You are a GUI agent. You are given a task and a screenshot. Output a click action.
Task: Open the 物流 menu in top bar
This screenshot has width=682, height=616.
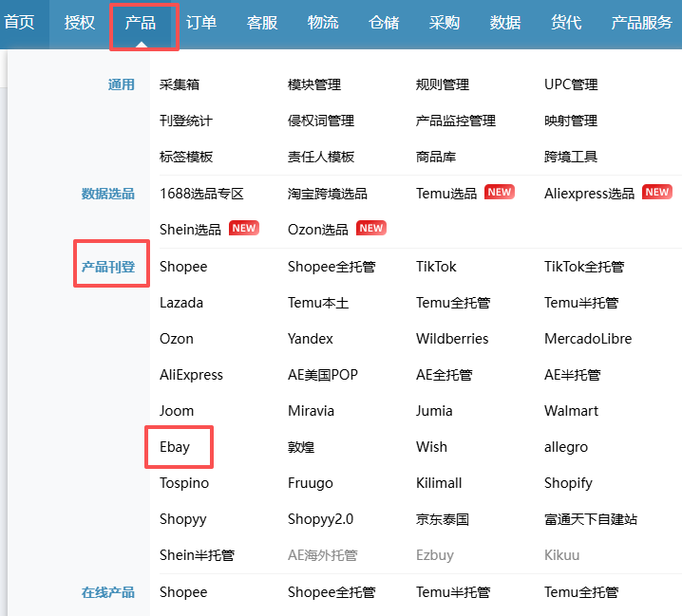(x=323, y=23)
